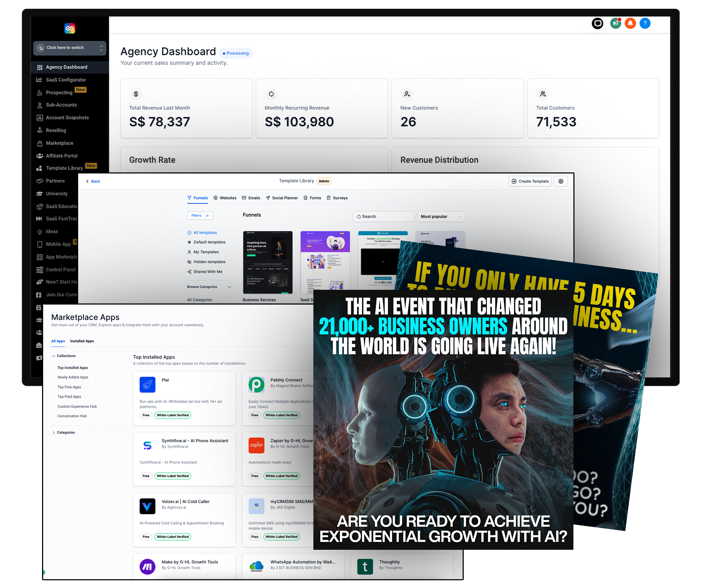This screenshot has height=588, width=701.
Task: Open the Business Services funnel thumbnail
Action: (x=267, y=262)
